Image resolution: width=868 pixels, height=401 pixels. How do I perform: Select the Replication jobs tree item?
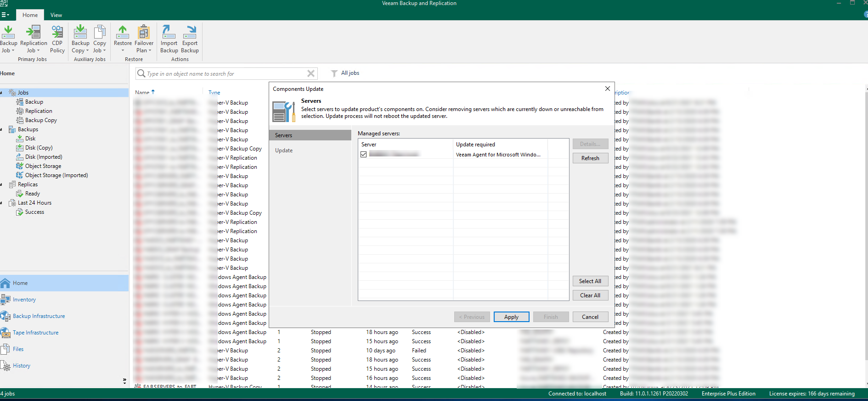[39, 111]
